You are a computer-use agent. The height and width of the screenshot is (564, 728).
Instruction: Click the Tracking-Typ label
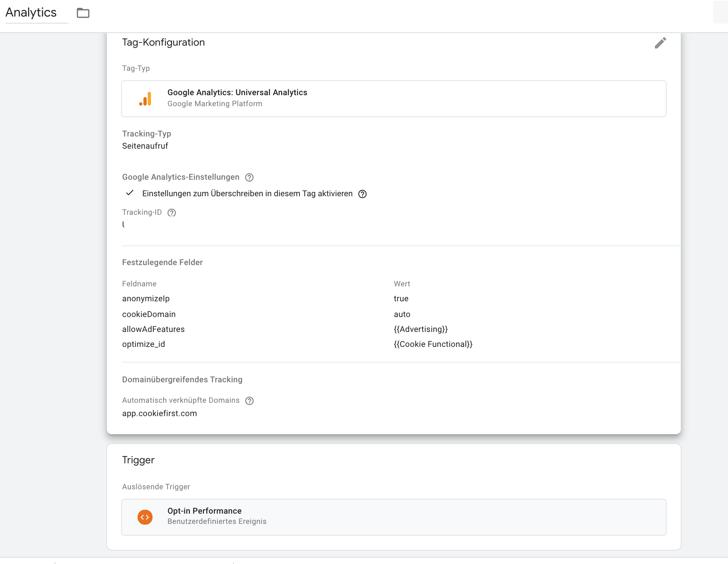pos(147,134)
